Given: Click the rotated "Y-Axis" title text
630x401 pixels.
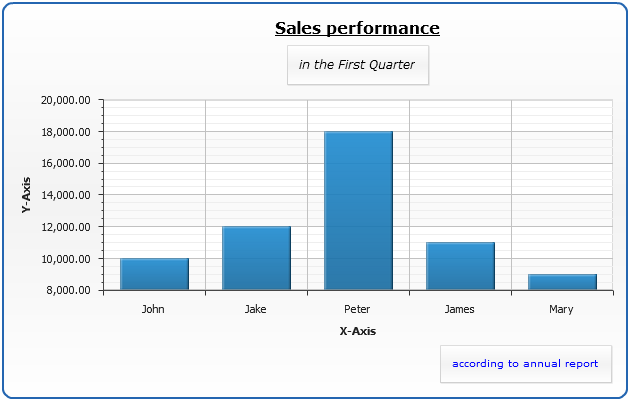Looking at the screenshot, I should click(26, 195).
